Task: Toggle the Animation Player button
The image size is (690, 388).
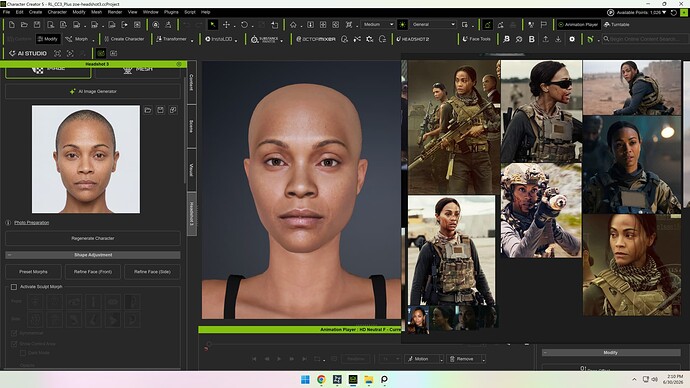Action: (578, 25)
